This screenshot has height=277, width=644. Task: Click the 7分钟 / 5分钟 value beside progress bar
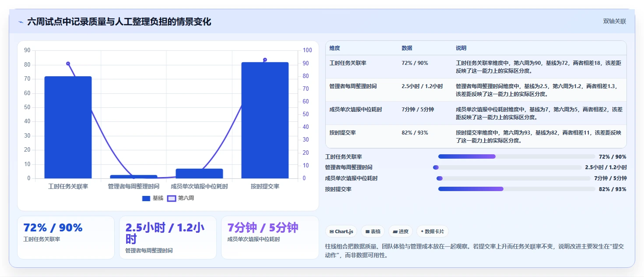[x=610, y=178]
